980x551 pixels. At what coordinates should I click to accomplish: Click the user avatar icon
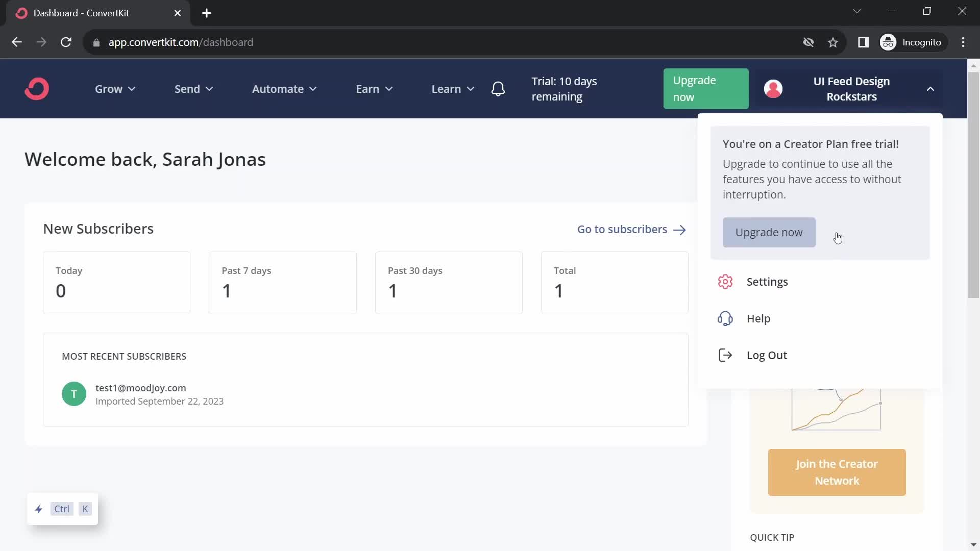(773, 89)
